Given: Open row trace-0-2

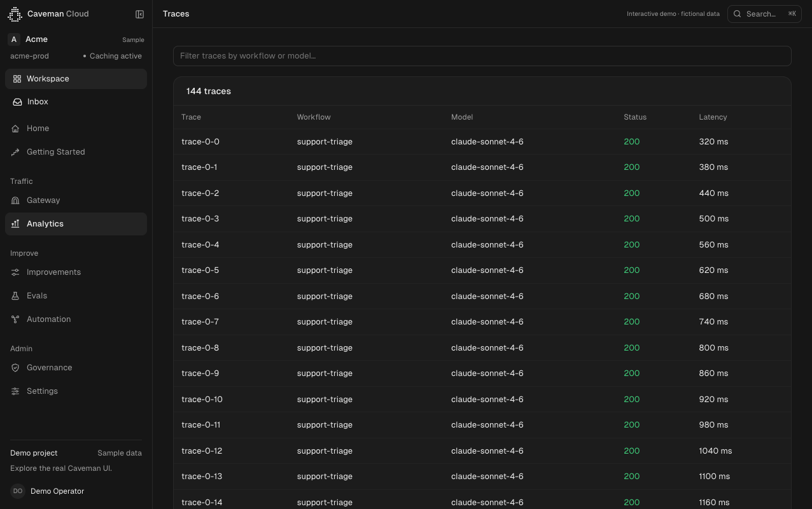Looking at the screenshot, I should (482, 193).
